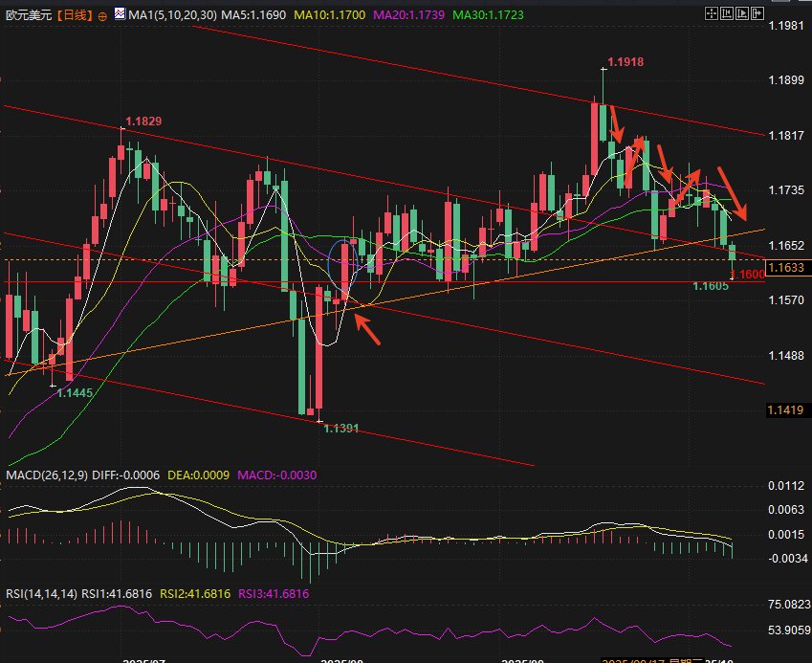
Task: Click the crosshair cursor icon at chart top
Action: pyautogui.click(x=712, y=13)
